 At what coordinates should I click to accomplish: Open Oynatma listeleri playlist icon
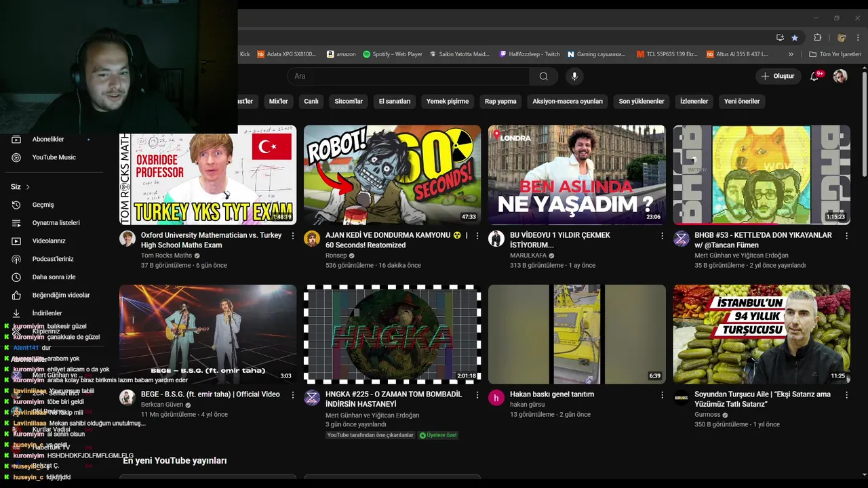[x=16, y=223]
